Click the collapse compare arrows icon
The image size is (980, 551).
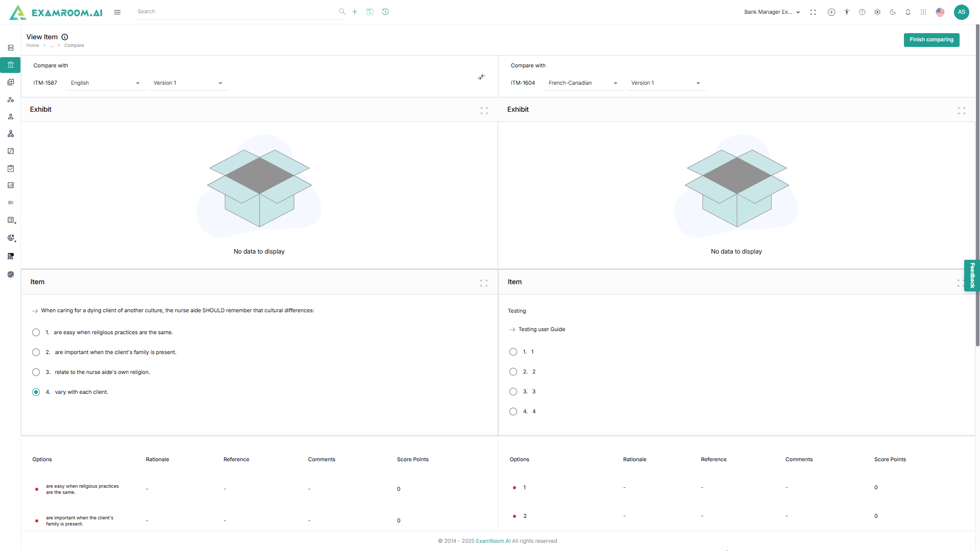coord(481,77)
